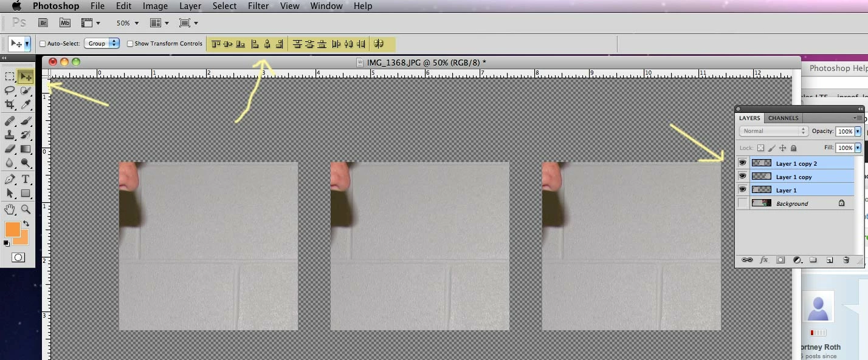Select the Move tool in toolbox

point(26,77)
